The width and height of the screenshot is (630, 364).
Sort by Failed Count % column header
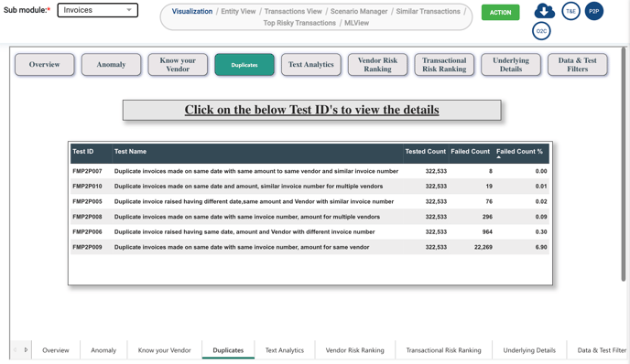tap(519, 151)
